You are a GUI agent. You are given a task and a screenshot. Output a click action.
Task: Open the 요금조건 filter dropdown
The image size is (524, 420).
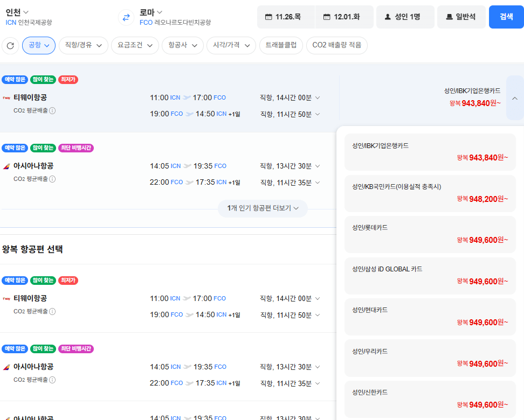click(135, 45)
